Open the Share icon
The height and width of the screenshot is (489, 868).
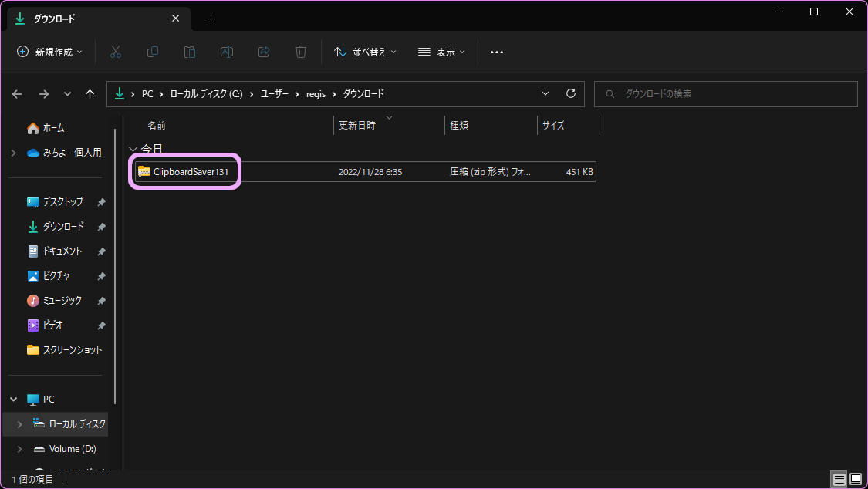[263, 52]
